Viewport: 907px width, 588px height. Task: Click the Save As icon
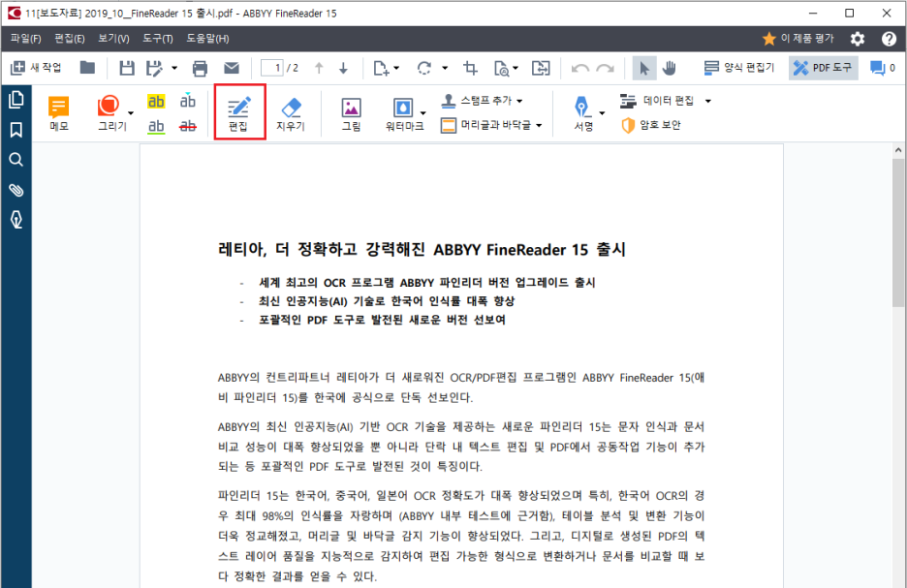[154, 68]
